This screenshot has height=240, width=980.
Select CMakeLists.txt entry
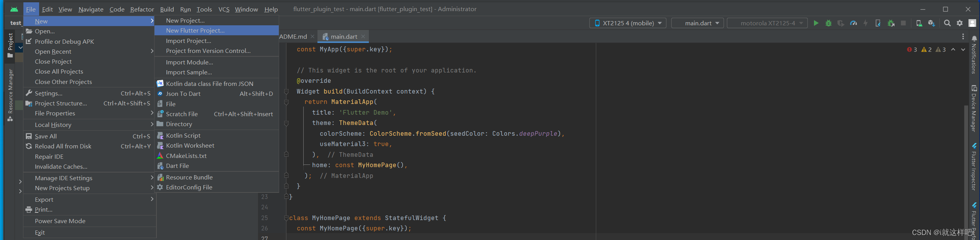217,156
